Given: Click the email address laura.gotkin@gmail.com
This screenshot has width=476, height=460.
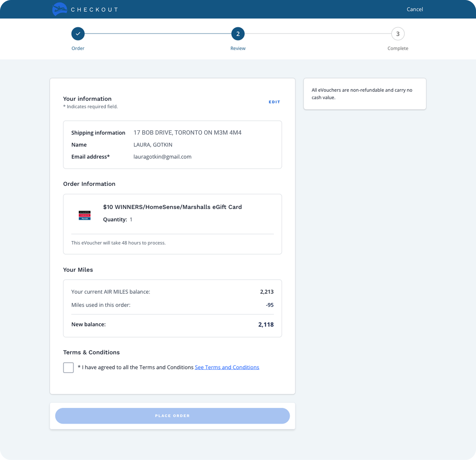Looking at the screenshot, I should click(x=162, y=156).
